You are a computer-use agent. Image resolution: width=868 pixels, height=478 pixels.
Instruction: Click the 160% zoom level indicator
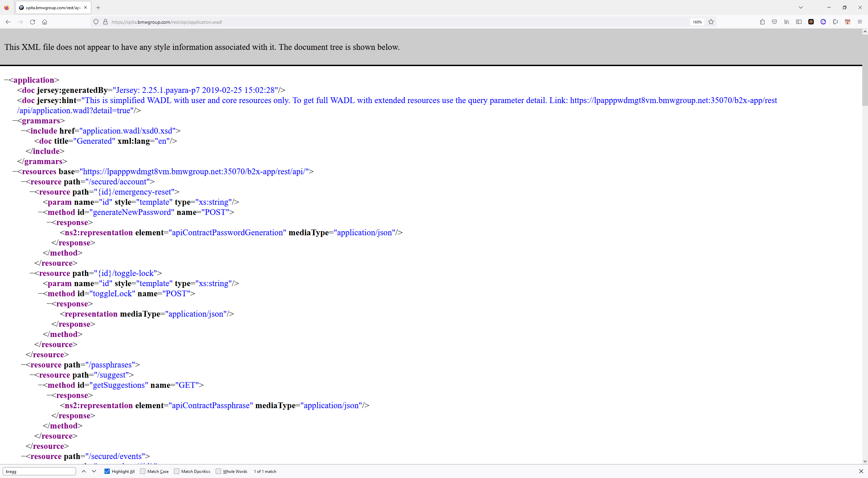pyautogui.click(x=697, y=22)
